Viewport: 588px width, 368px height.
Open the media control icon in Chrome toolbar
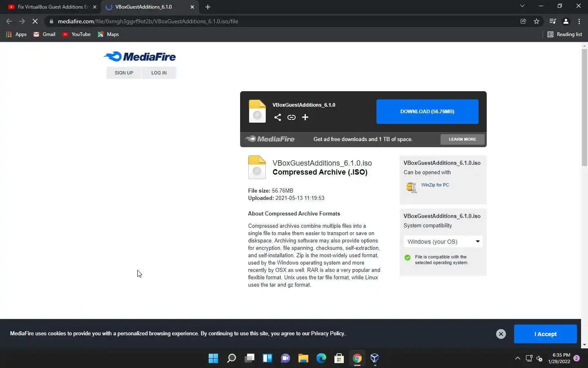click(552, 21)
